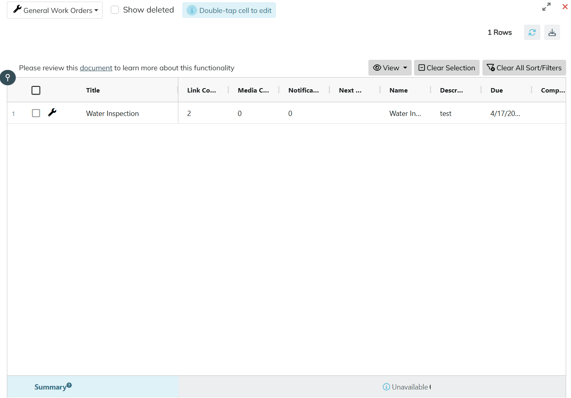
Task: Tick the select-all header checkbox
Action: point(36,90)
